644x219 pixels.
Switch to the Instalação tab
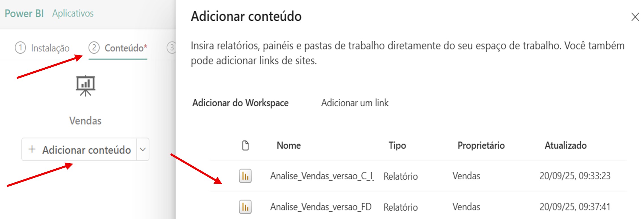pyautogui.click(x=50, y=48)
